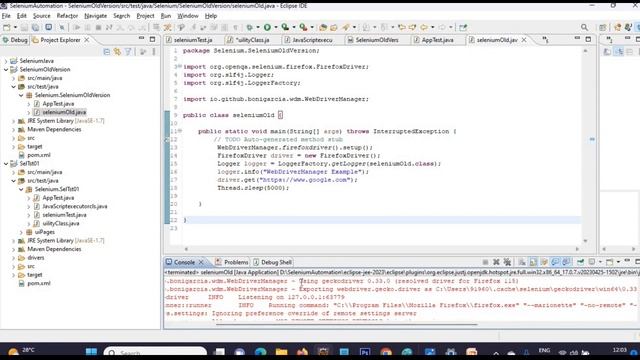The image size is (640, 360).
Task: Switch to the Debug Shell tab
Action: (272, 262)
